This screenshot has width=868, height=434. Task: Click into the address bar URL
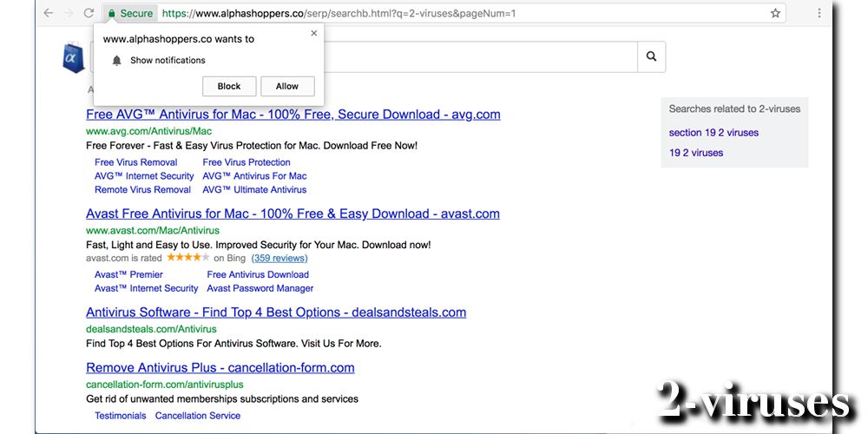(339, 13)
